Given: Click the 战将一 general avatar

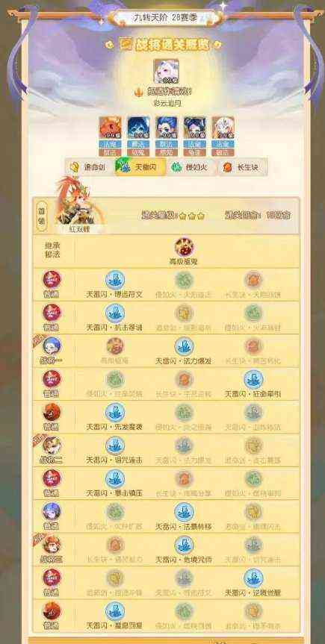Looking at the screenshot, I should pos(52,346).
